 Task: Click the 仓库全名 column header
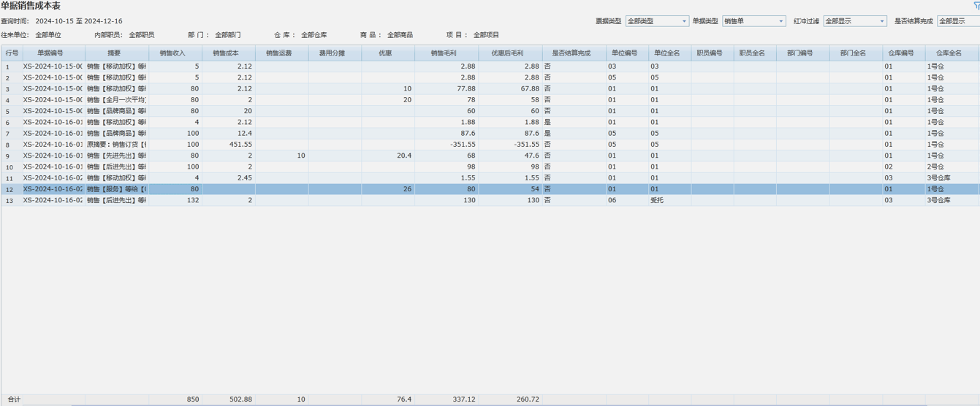951,53
